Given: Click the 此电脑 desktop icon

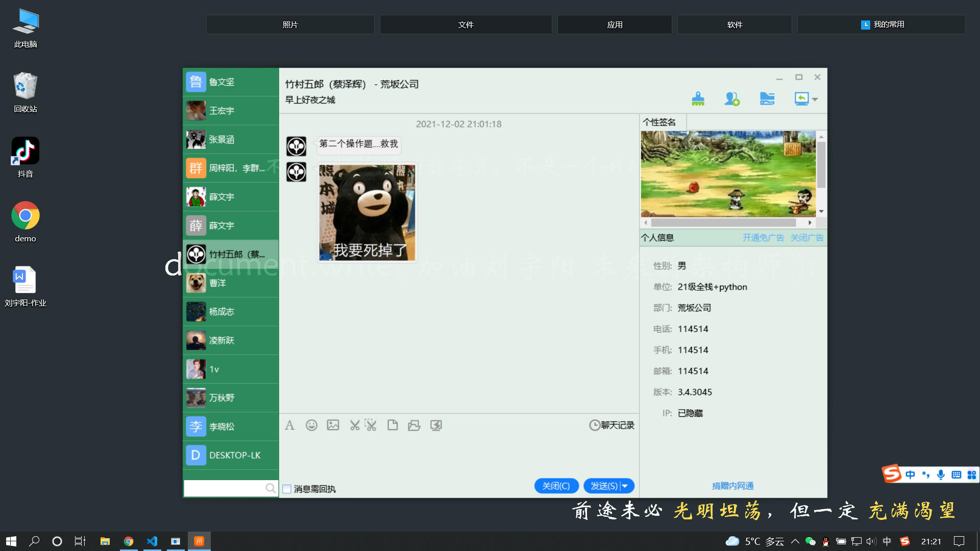Looking at the screenshot, I should 26,29.
